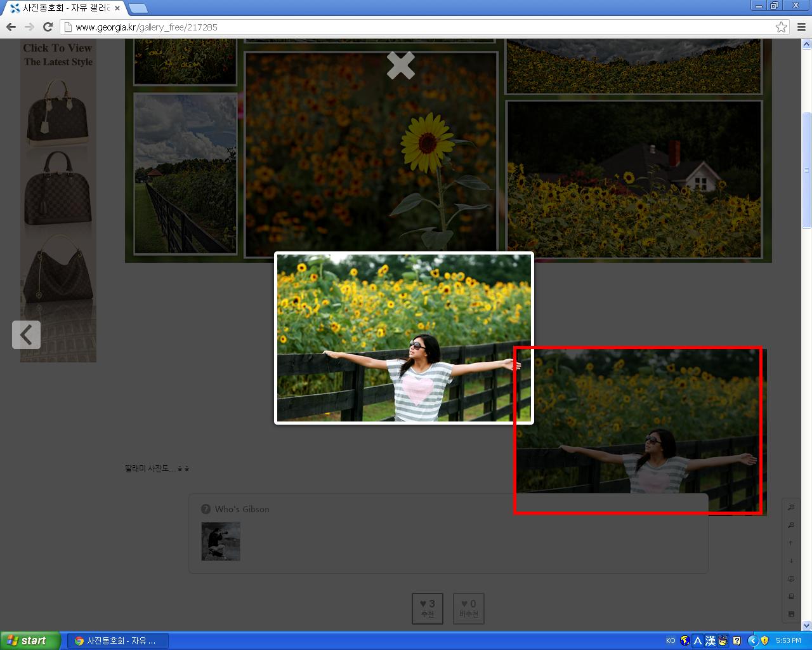Close the photo lightbox with the X
The image size is (812, 650).
[401, 65]
